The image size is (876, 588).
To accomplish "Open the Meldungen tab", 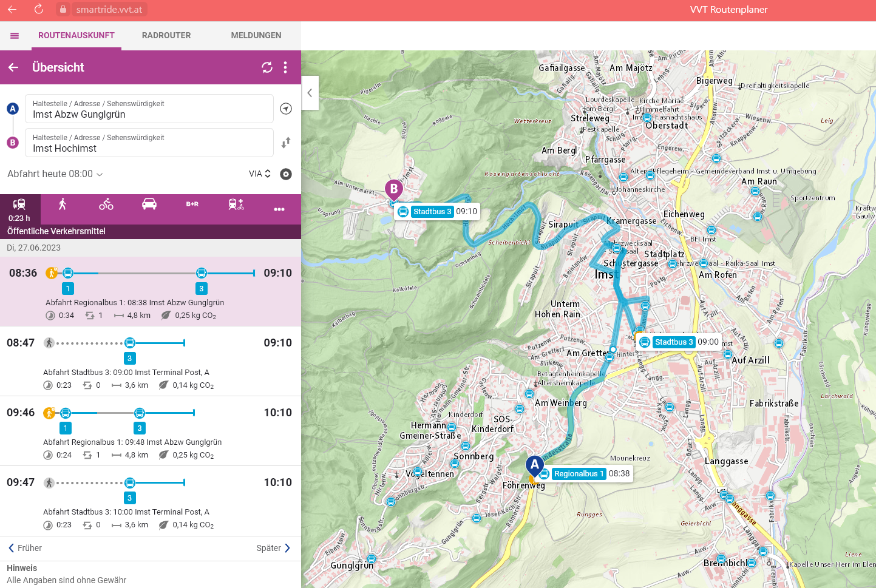I will [256, 36].
